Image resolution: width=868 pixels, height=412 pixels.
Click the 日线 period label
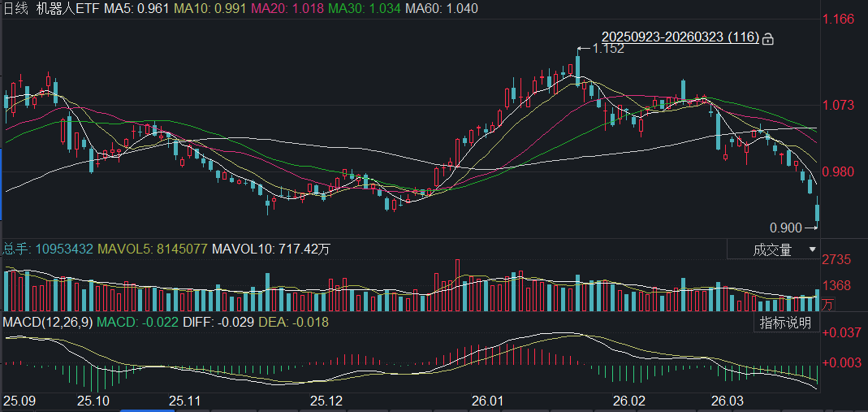16,8
